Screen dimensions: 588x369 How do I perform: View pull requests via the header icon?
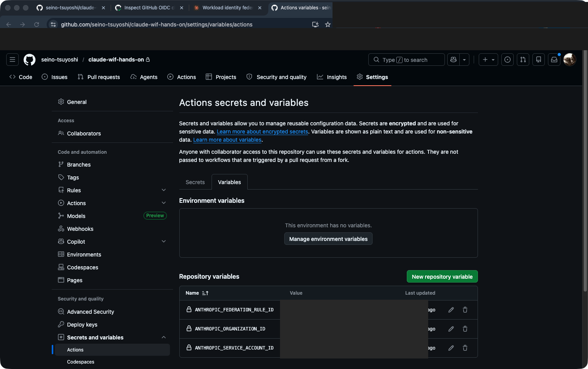point(523,60)
